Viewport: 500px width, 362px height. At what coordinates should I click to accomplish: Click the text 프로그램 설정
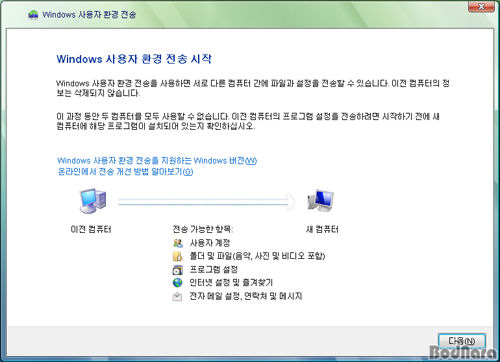(214, 269)
